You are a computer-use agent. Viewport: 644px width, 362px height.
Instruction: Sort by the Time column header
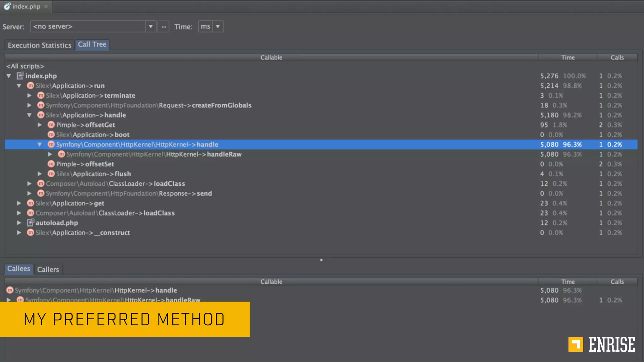[568, 58]
